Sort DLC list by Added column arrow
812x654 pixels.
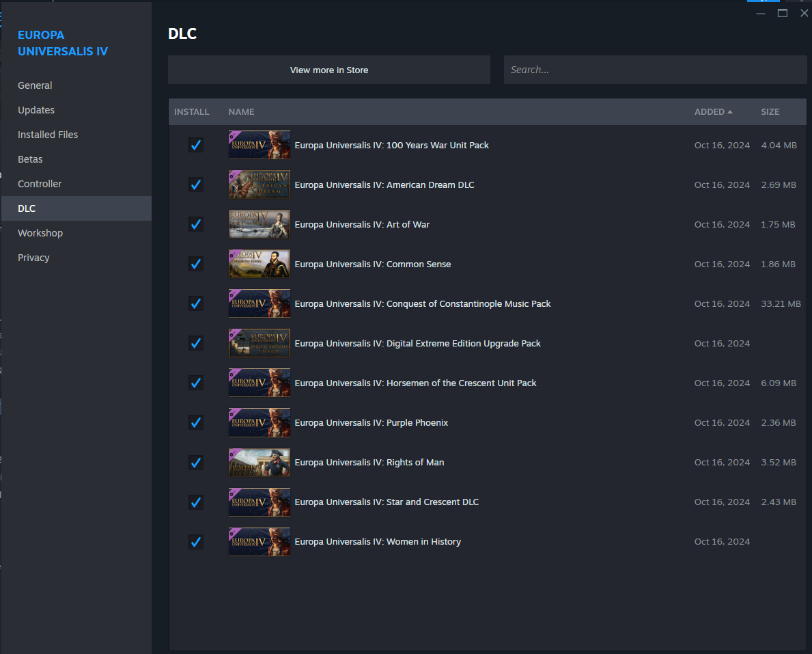(729, 111)
